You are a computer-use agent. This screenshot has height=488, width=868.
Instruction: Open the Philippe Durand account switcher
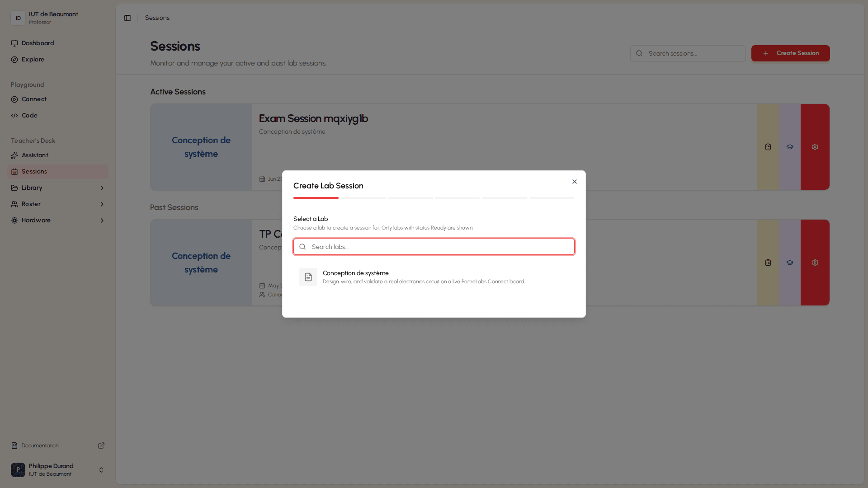point(58,470)
